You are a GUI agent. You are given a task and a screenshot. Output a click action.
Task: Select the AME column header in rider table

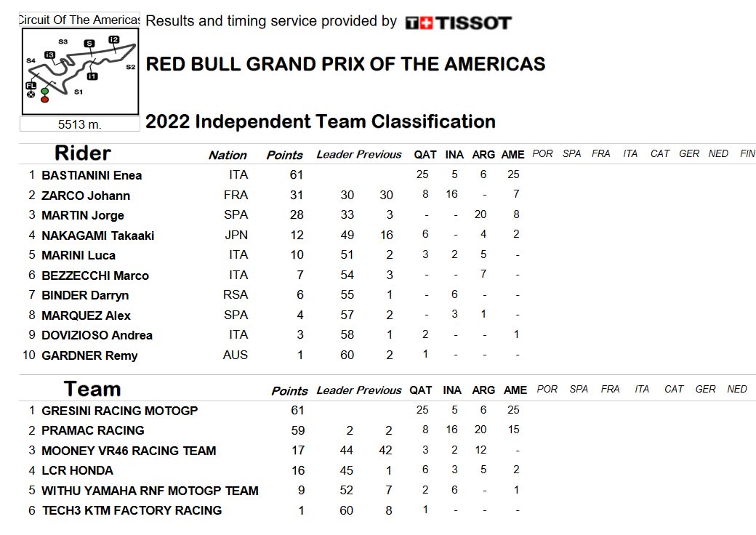pos(512,155)
